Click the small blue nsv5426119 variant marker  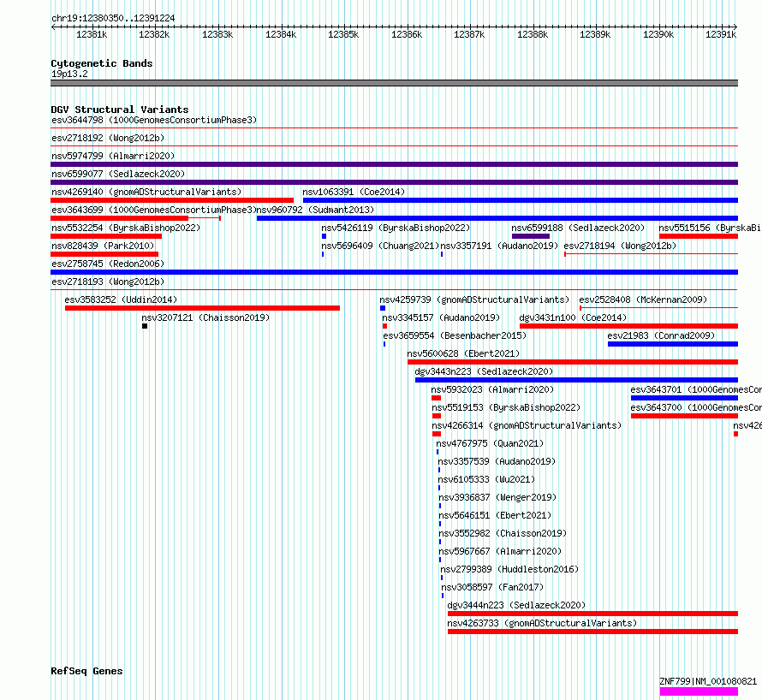pos(324,236)
